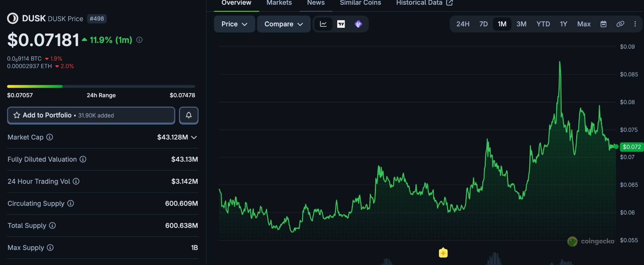Select the 7D chart range

(x=484, y=24)
